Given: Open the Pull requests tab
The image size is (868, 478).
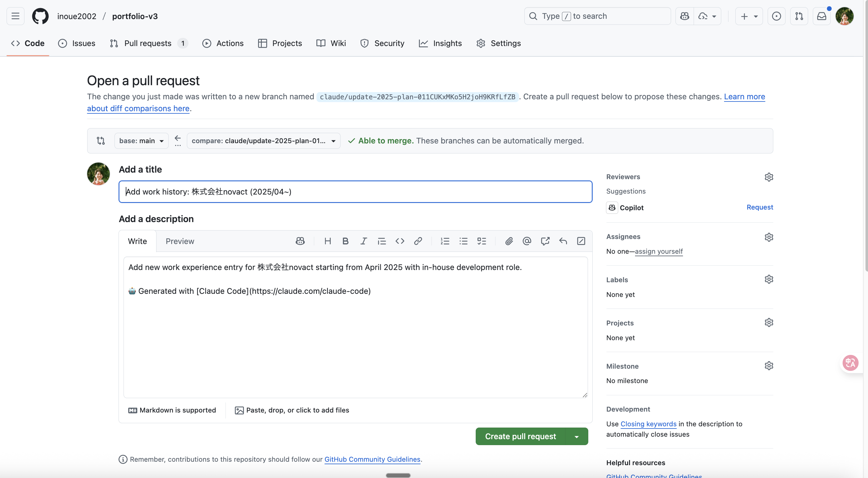Looking at the screenshot, I should [148, 44].
